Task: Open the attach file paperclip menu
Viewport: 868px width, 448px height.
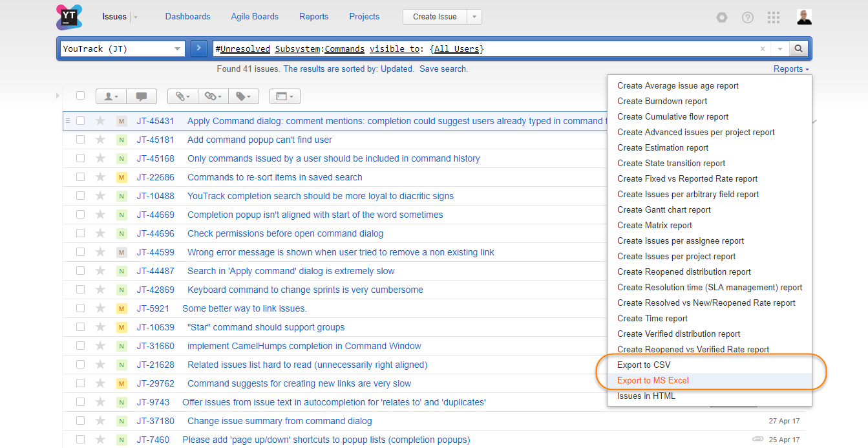Action: [x=182, y=96]
